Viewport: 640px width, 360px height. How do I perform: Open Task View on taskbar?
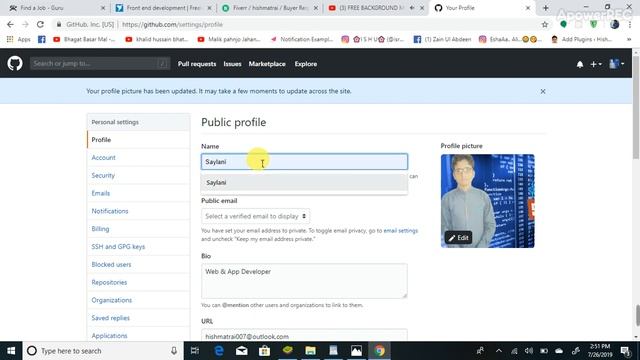point(195,351)
